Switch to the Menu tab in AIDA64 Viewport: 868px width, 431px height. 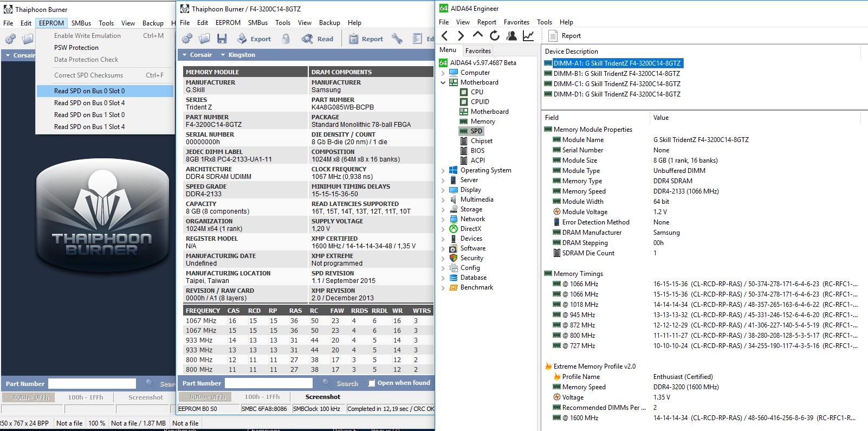[448, 50]
